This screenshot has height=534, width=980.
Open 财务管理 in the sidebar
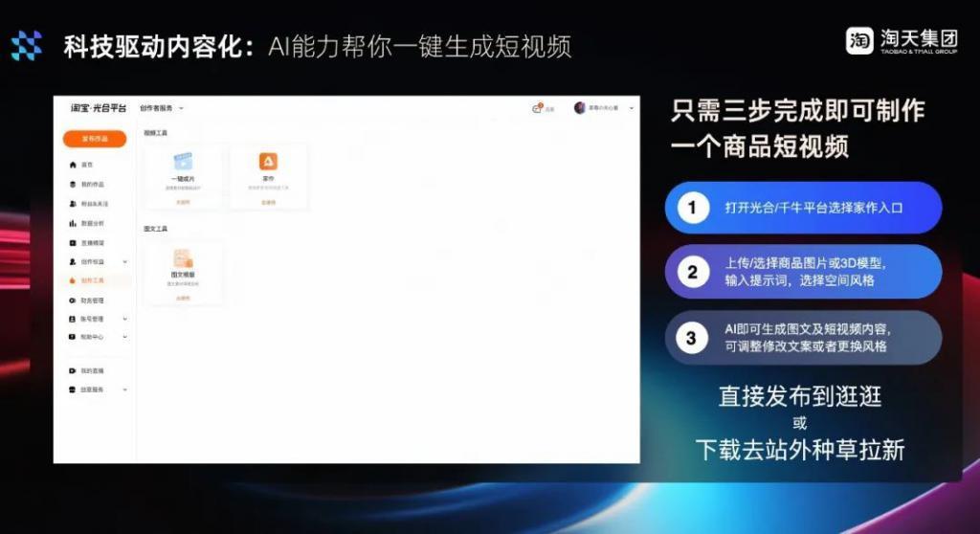87,300
